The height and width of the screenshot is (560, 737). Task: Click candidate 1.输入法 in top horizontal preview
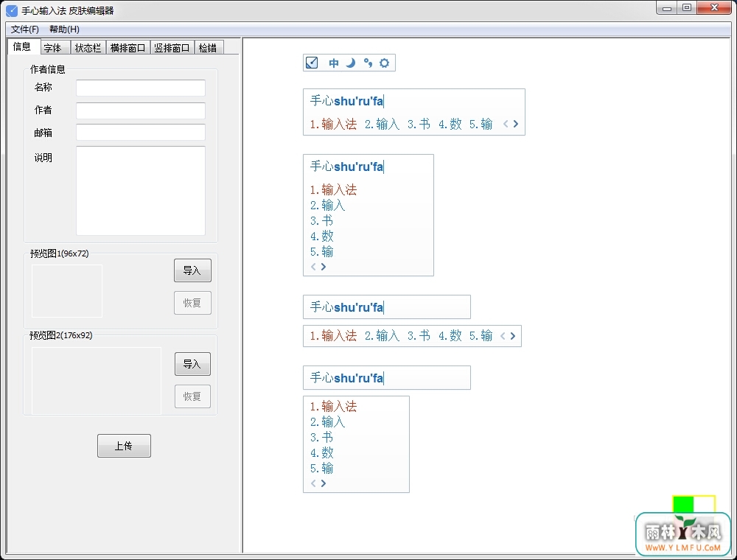click(333, 124)
